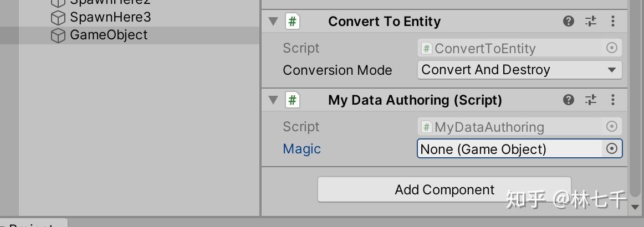Click the Magic field object picker icon
The image size is (644, 227).
coord(612,149)
